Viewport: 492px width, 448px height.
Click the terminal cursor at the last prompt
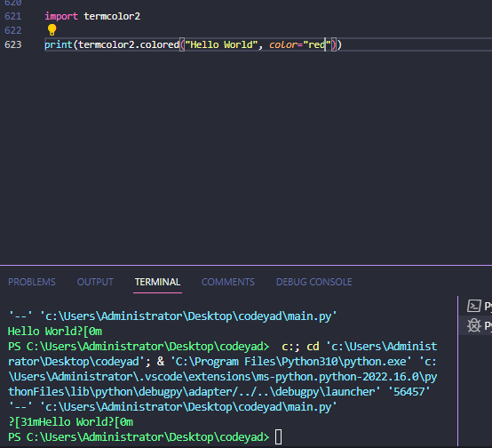(x=278, y=437)
